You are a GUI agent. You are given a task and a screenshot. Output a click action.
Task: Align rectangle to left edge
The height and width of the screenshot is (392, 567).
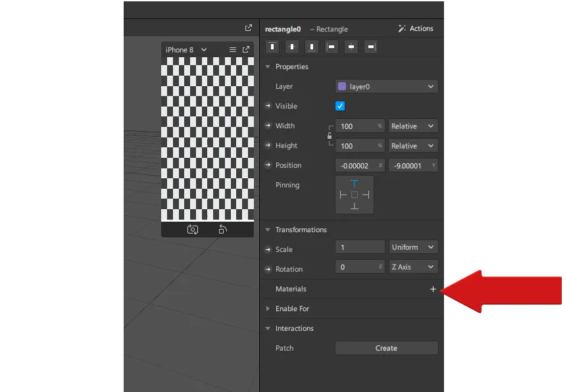(x=332, y=47)
